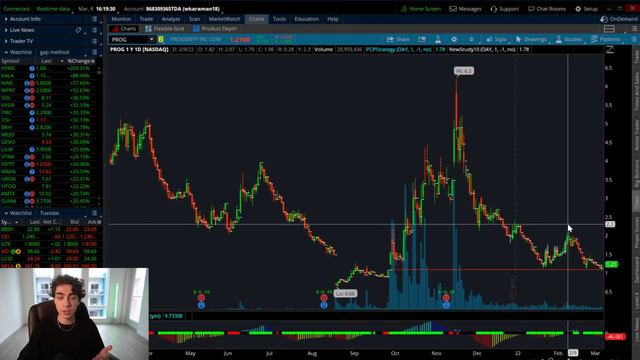Open the Style menu
The width and height of the screenshot is (640, 360).
(x=496, y=39)
